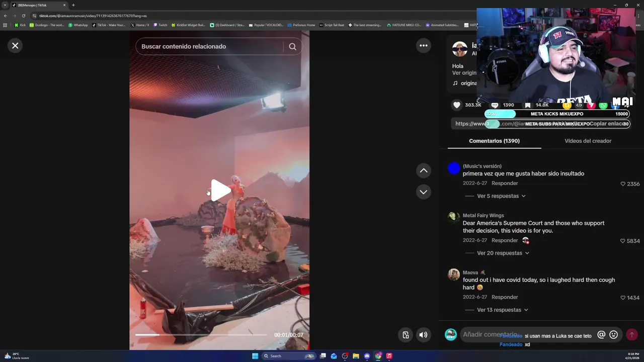644x362 pixels.
Task: Like the video with heart icon
Action: [x=457, y=105]
